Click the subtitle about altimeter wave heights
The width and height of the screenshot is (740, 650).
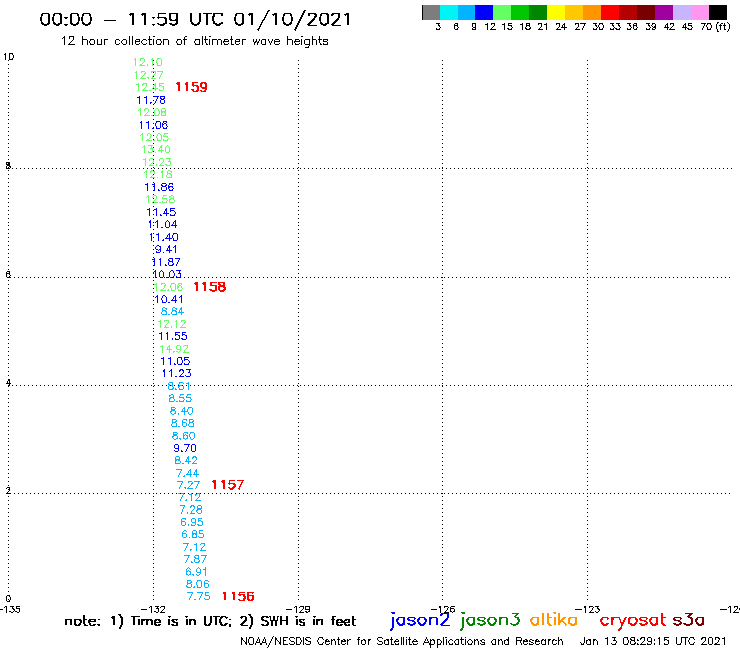195,42
